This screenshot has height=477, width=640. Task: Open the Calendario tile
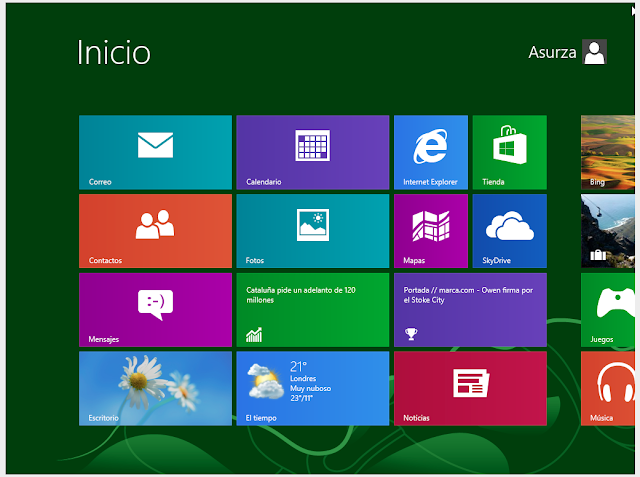click(313, 152)
